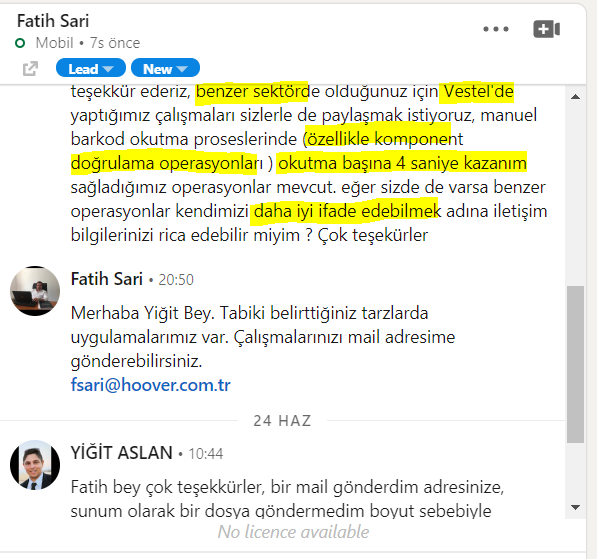Expand the New status dropdown
Viewport: 597px width, 559px height.
pos(165,69)
